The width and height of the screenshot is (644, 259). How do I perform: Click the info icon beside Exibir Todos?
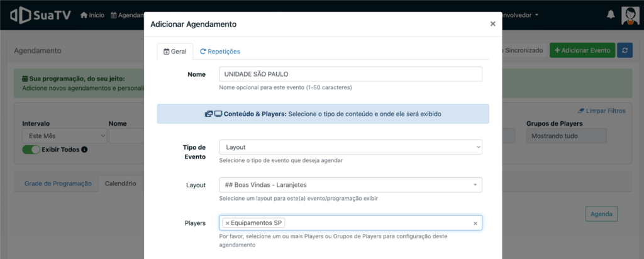[x=84, y=150]
